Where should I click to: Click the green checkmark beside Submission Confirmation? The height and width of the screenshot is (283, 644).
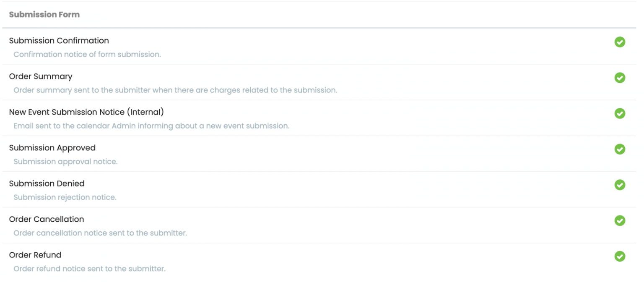tap(620, 42)
